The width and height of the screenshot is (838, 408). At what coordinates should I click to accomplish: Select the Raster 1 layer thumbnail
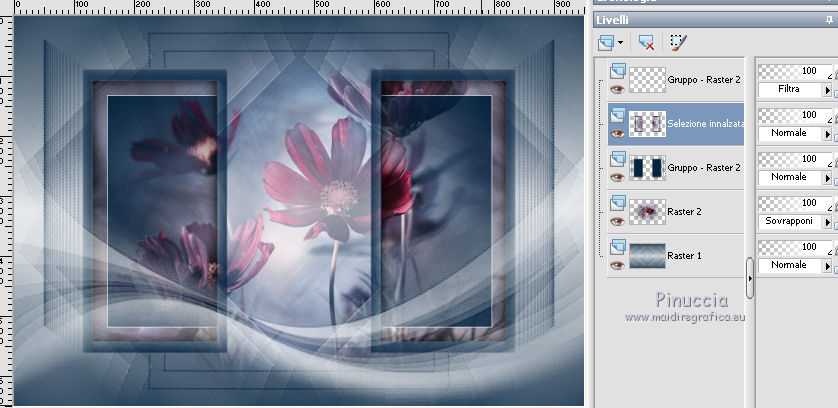pos(647,256)
